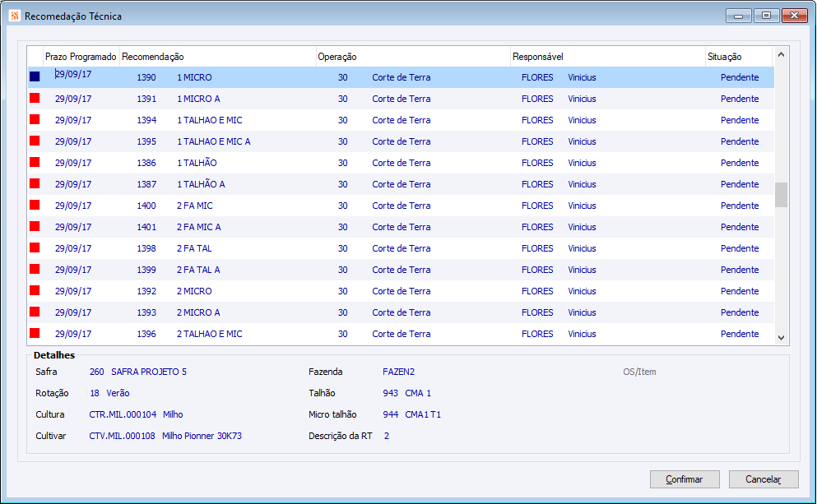Viewport: 817px width, 504px height.
Task: Confirm the selected recommendation
Action: 685,479
